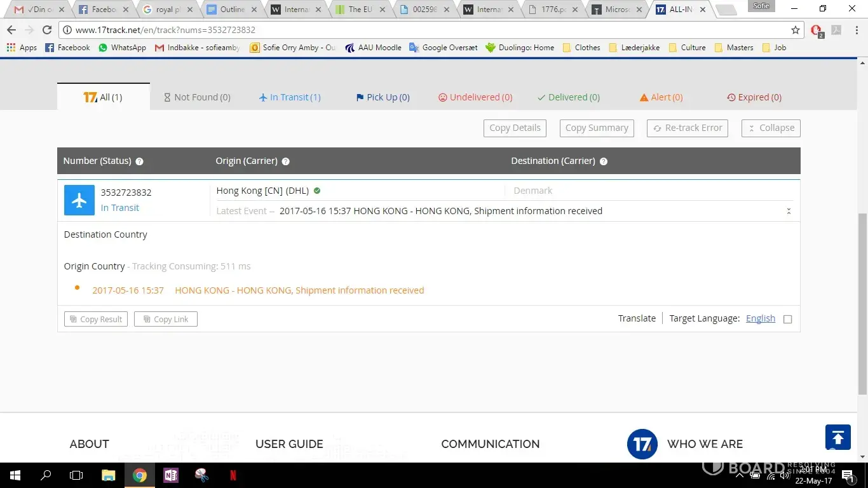Image resolution: width=868 pixels, height=488 pixels.
Task: Open the Google Oversæt bookmark
Action: tap(444, 48)
